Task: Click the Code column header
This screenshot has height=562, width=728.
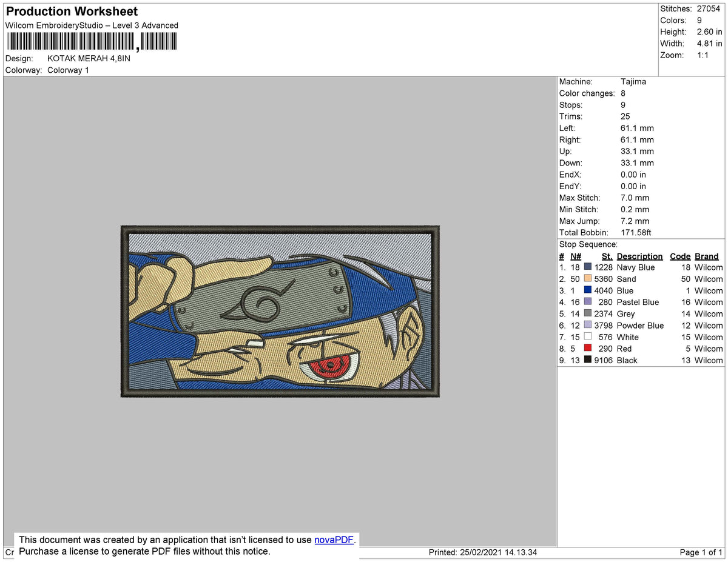Action: 680,256
